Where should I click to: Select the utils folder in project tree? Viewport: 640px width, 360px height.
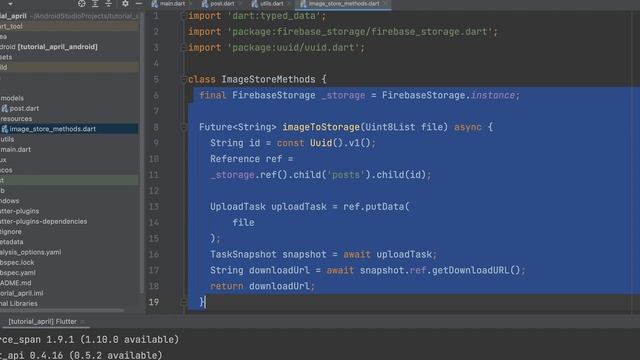tap(7, 139)
